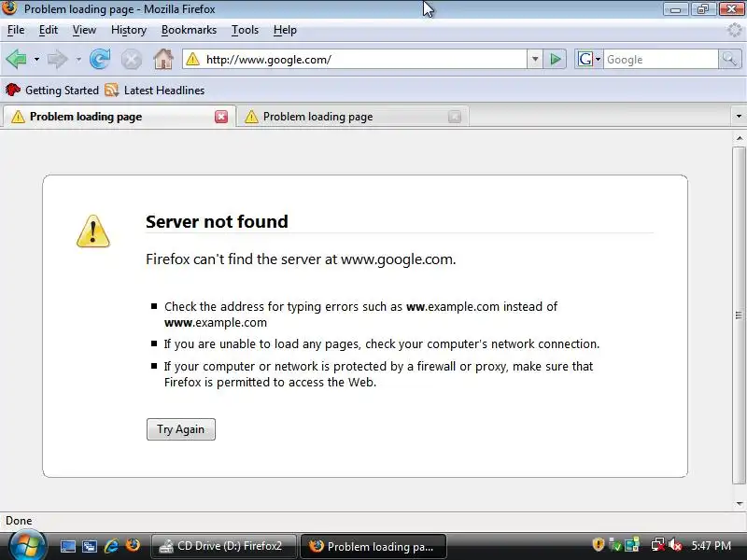Click the bullet about firewall or proxy
The width and height of the screenshot is (747, 560).
[378, 374]
